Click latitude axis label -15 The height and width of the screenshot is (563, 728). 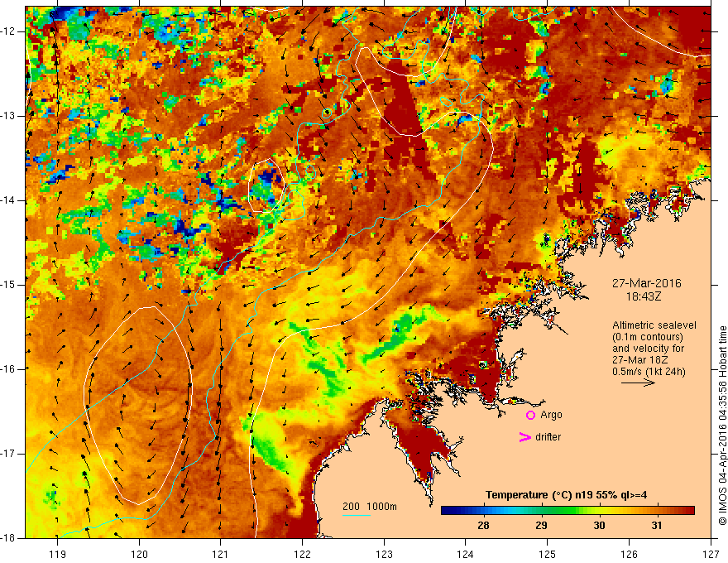click(x=9, y=285)
